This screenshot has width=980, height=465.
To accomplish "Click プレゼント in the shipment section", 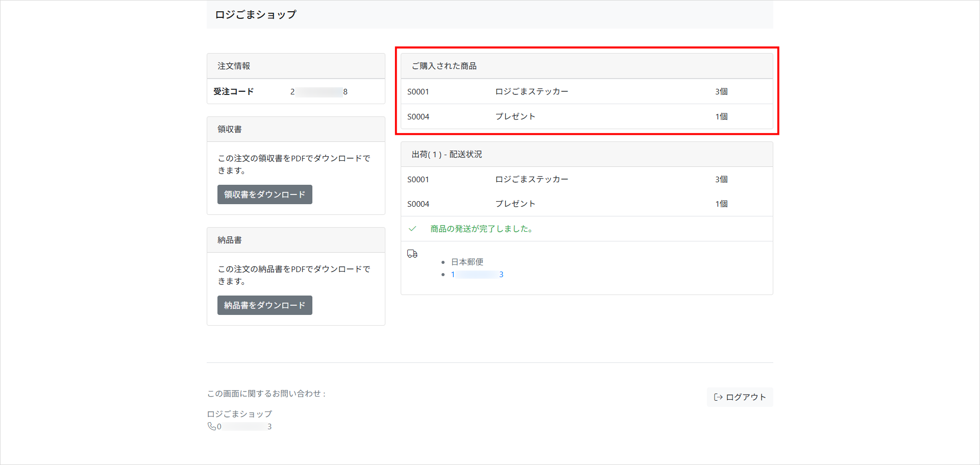I will pyautogui.click(x=515, y=204).
